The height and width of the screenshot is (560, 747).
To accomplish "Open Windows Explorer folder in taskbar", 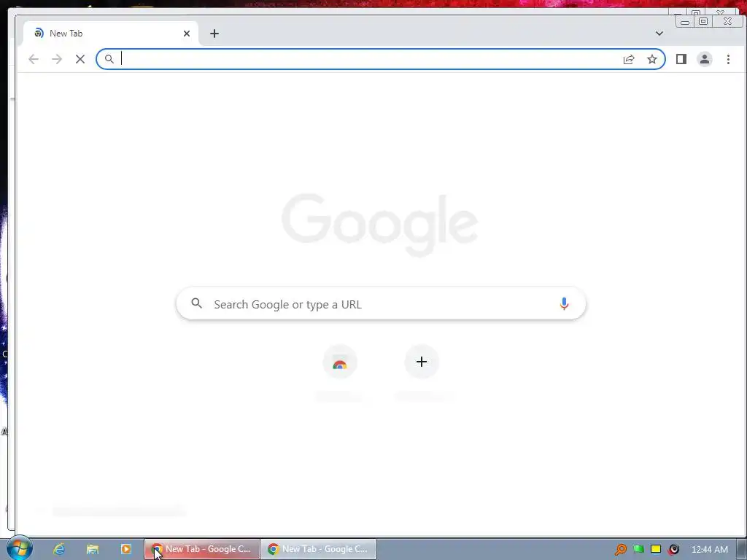I will coord(93,549).
